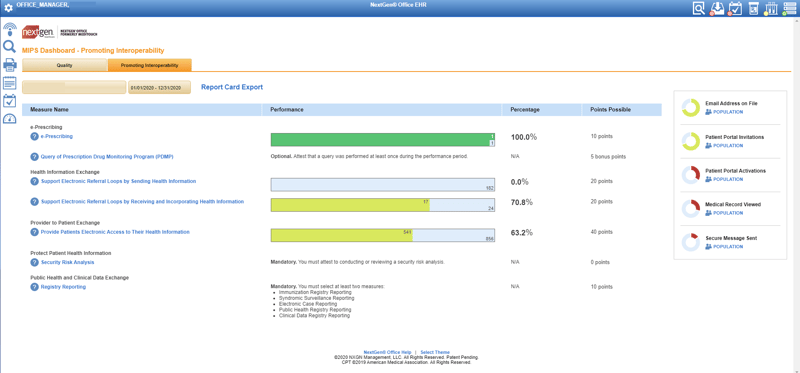800x373 pixels.
Task: Open Provide Patients Electronic Access link
Action: coord(115,232)
